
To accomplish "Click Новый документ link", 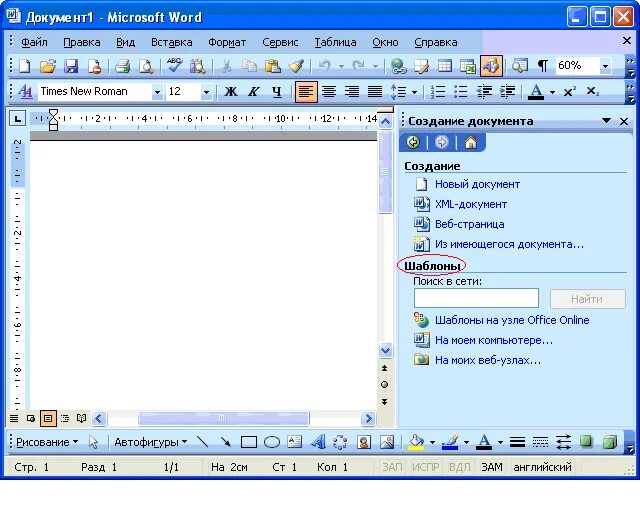I will [x=477, y=184].
